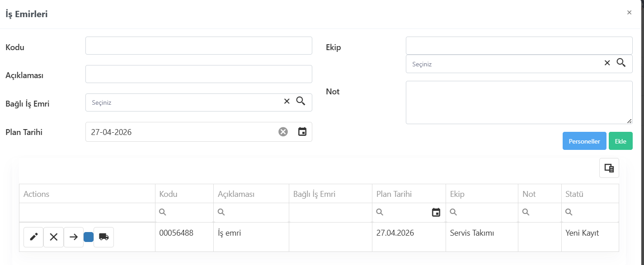Screen dimensions: 644x265
Task: Focus the Not text area
Action: click(x=519, y=102)
